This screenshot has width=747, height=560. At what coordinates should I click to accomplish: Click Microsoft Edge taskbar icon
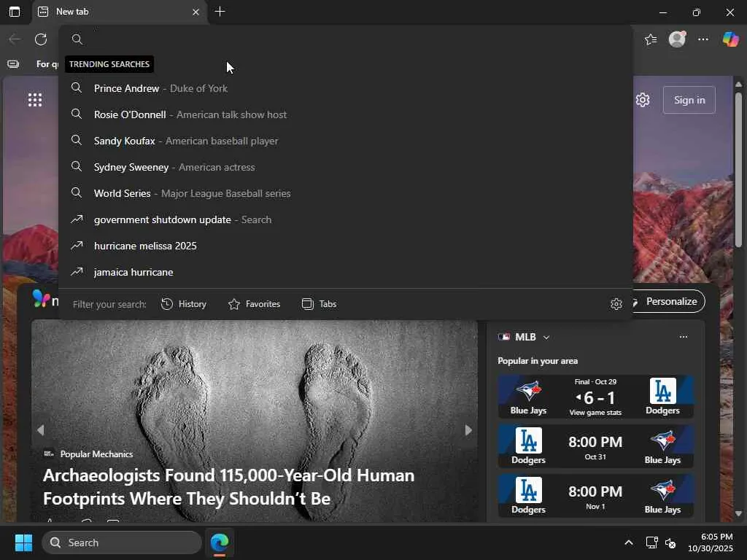click(x=220, y=542)
